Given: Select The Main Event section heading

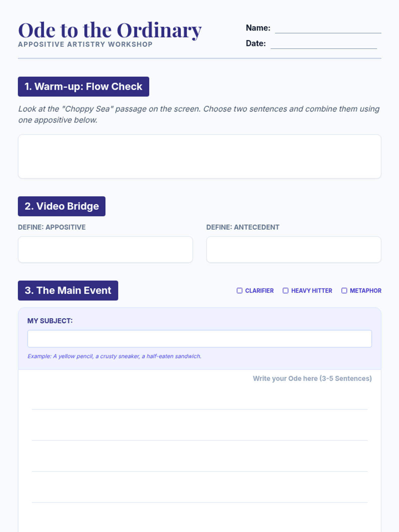Looking at the screenshot, I should 68,290.
